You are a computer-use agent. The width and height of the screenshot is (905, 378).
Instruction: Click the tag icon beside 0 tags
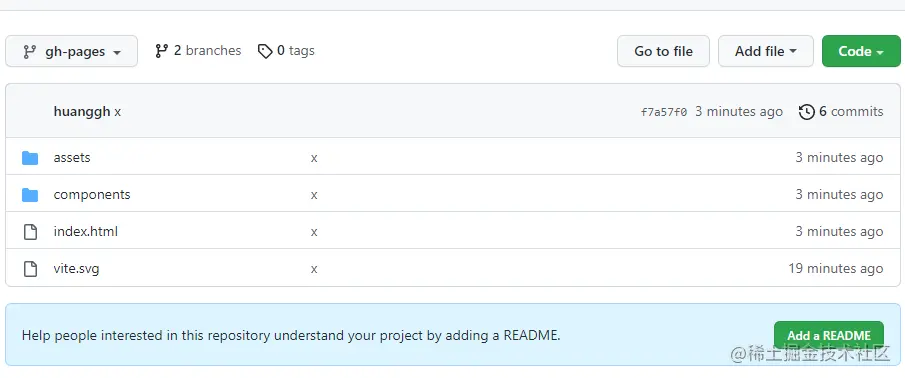coord(265,51)
